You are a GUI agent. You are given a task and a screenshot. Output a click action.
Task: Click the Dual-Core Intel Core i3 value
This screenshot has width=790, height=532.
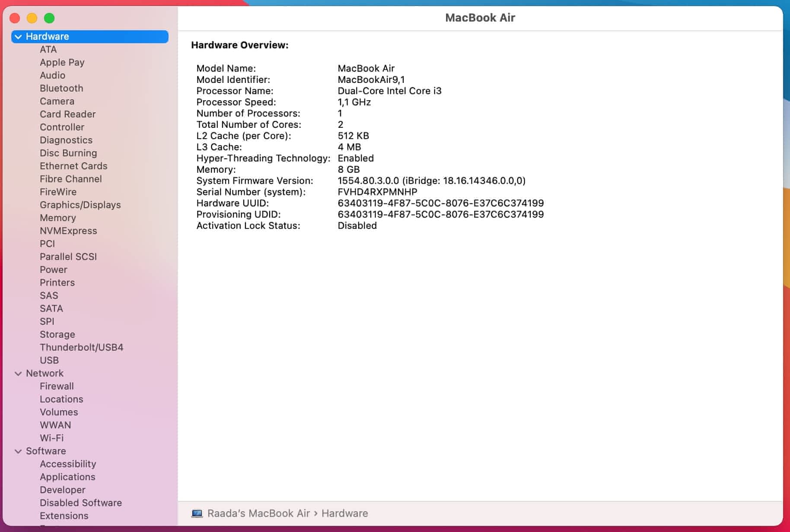[389, 91]
